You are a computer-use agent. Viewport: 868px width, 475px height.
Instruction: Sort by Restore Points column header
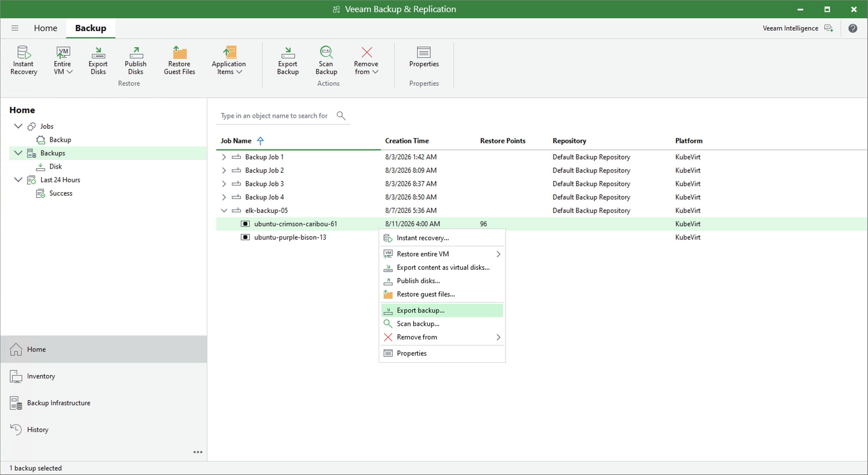click(x=502, y=141)
